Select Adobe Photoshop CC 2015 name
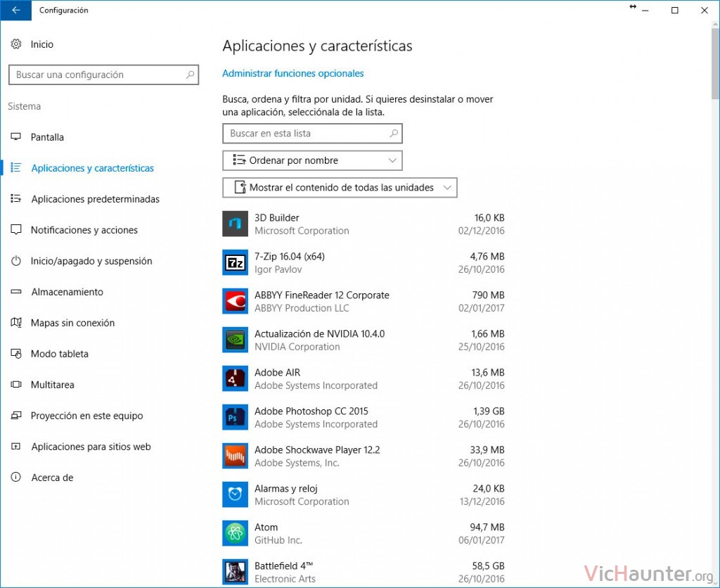This screenshot has height=588, width=720. (x=311, y=411)
